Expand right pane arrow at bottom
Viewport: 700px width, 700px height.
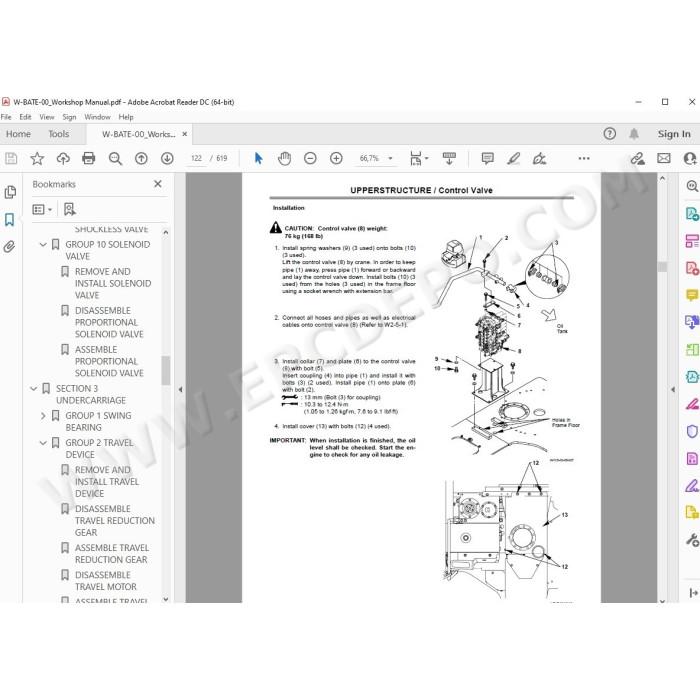[693, 593]
